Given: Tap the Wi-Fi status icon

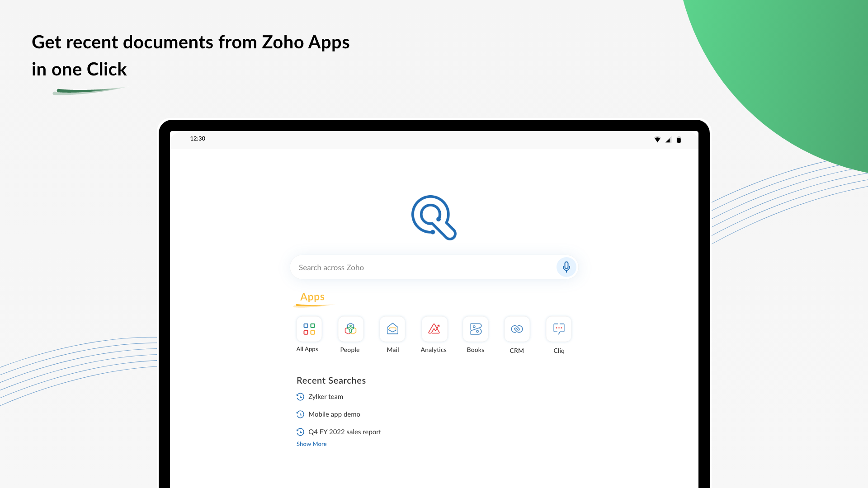Looking at the screenshot, I should 657,140.
